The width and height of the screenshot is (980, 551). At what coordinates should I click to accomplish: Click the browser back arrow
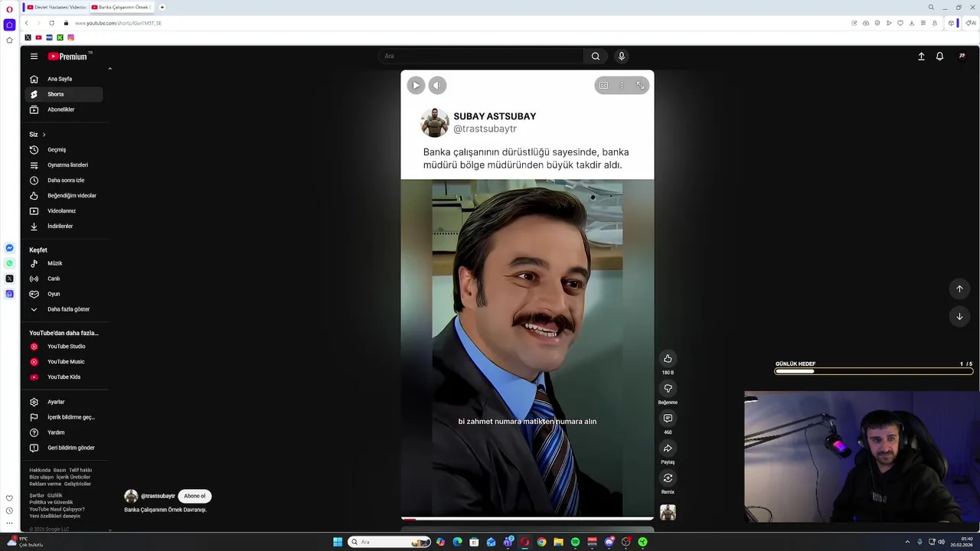pyautogui.click(x=26, y=23)
